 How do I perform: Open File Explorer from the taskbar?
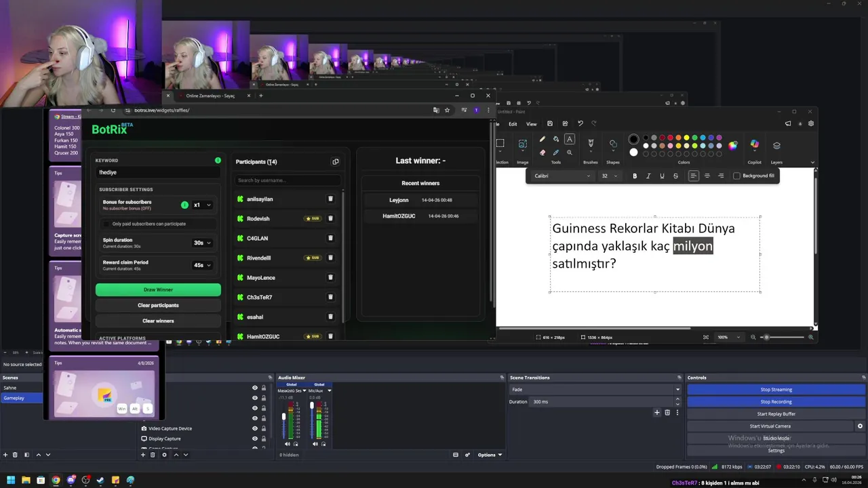click(26, 480)
